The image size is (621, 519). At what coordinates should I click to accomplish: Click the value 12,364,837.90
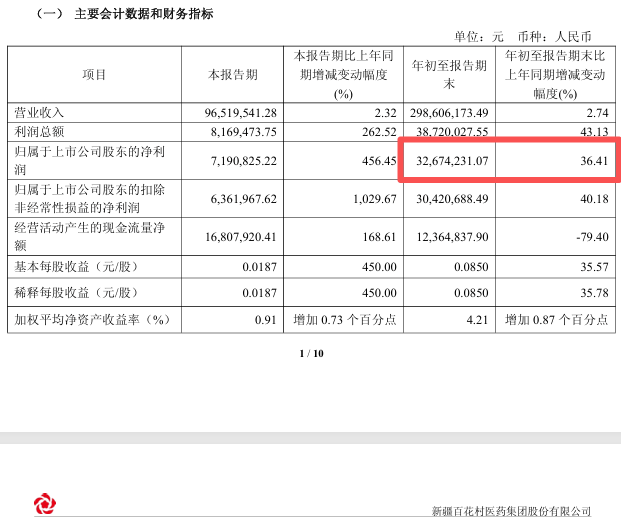(x=452, y=237)
